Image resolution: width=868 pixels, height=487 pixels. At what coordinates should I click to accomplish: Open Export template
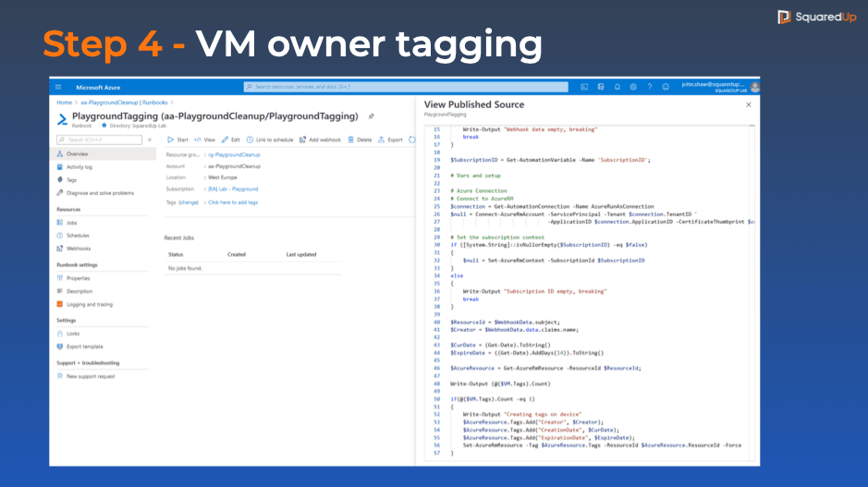tap(84, 347)
